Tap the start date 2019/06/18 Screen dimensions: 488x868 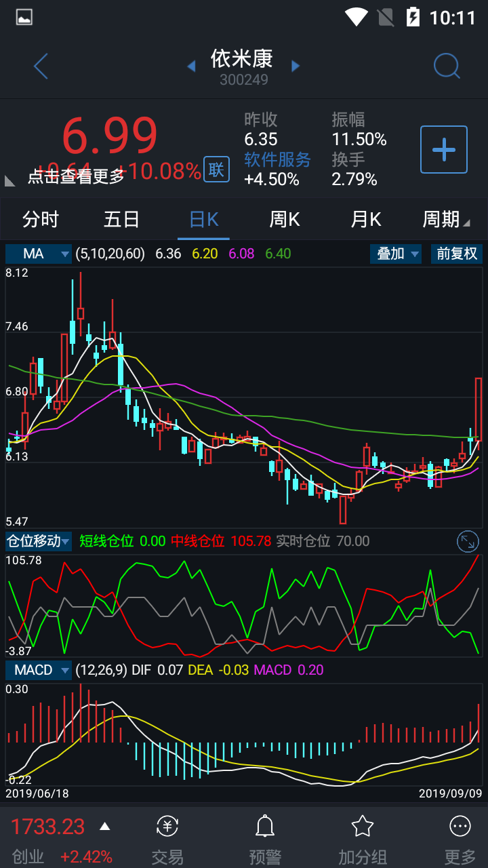tap(37, 793)
